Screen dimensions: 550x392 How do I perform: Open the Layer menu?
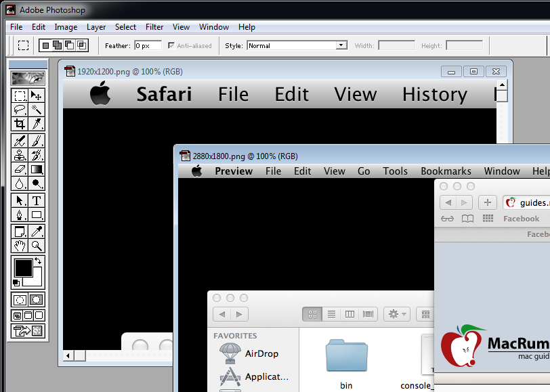point(96,27)
